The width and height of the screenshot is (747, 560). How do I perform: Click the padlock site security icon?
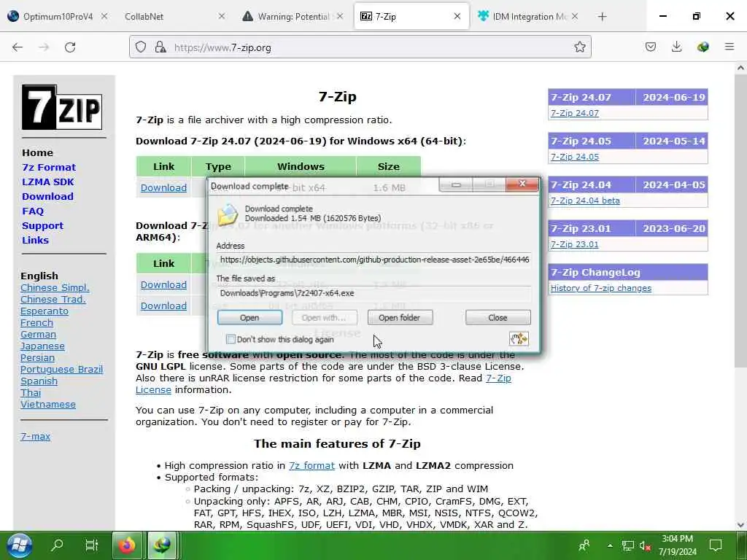(160, 47)
